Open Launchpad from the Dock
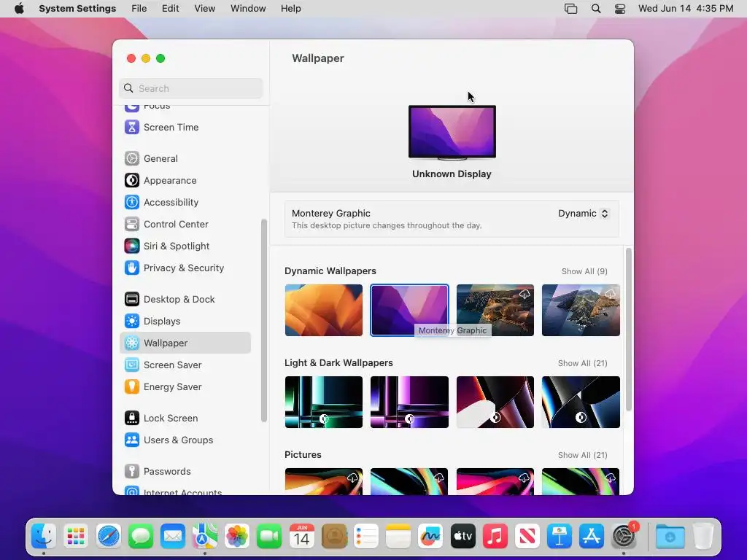Screen dimensions: 747x560 (76, 536)
